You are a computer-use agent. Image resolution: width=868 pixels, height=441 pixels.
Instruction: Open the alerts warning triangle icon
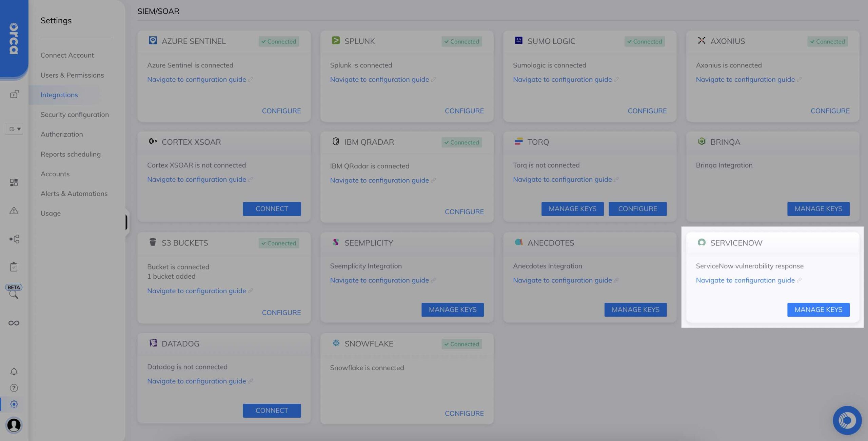[x=14, y=211]
